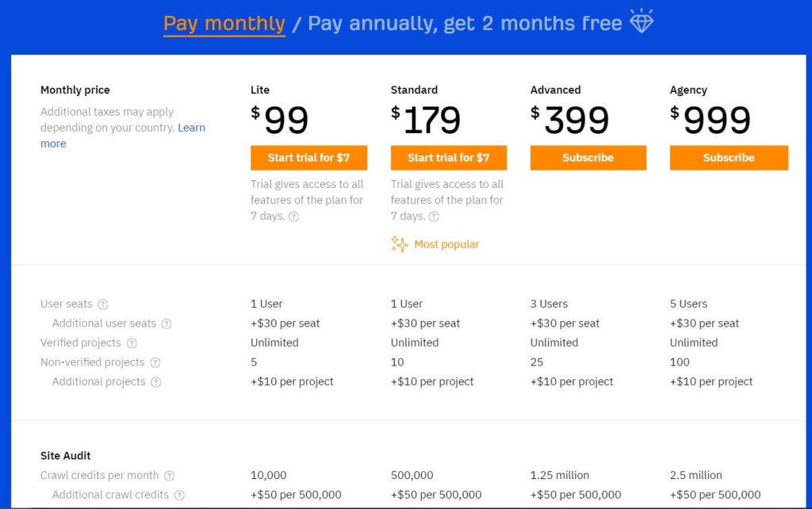Click the Standard trial info question icon
Viewport: 812px width, 509px height.
coord(434,216)
